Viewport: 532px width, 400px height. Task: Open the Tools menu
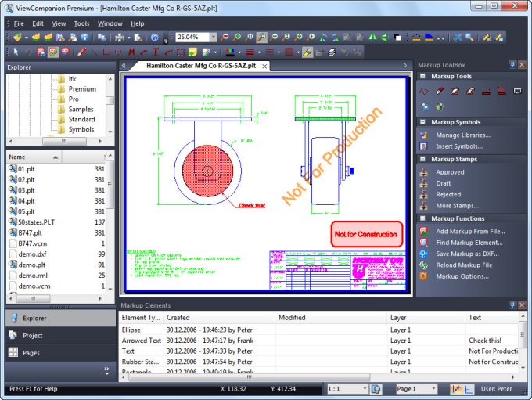click(81, 23)
